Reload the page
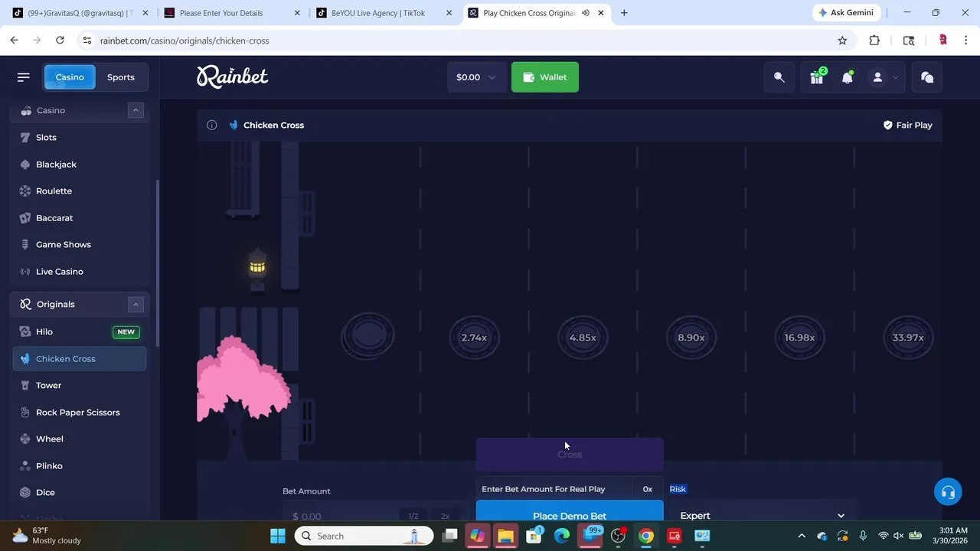The image size is (980, 551). [x=60, y=41]
